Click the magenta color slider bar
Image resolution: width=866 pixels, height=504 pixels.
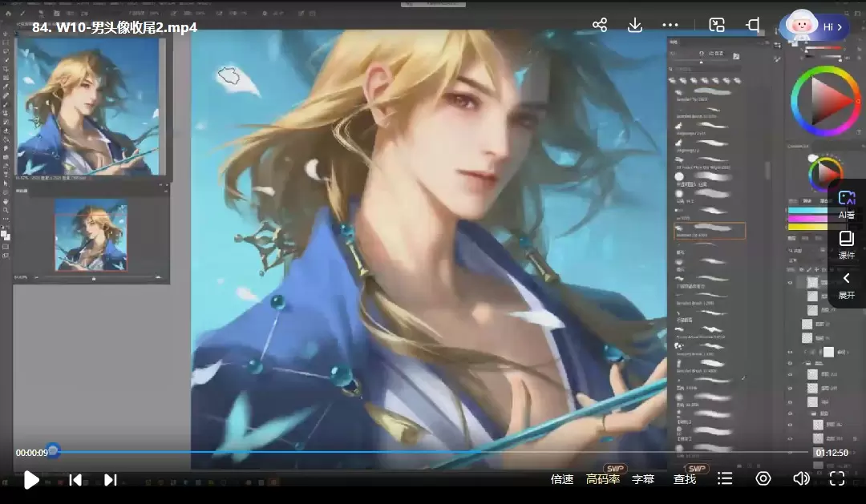pyautogui.click(x=807, y=219)
